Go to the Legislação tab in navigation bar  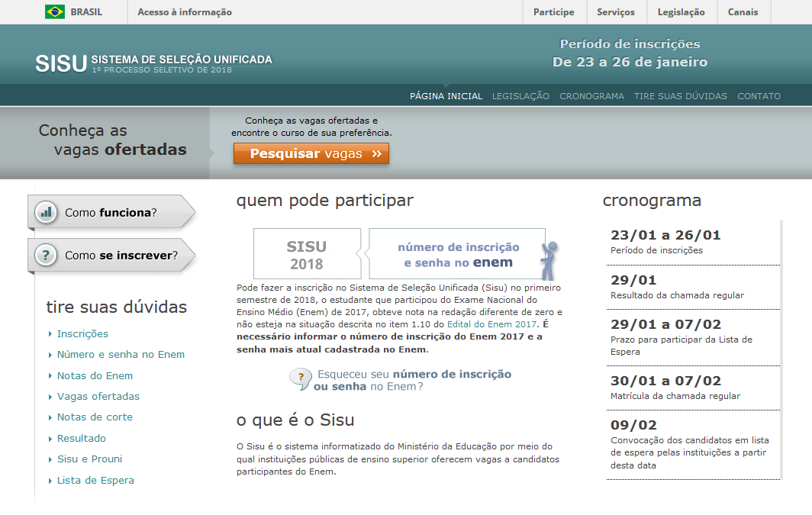pyautogui.click(x=520, y=96)
